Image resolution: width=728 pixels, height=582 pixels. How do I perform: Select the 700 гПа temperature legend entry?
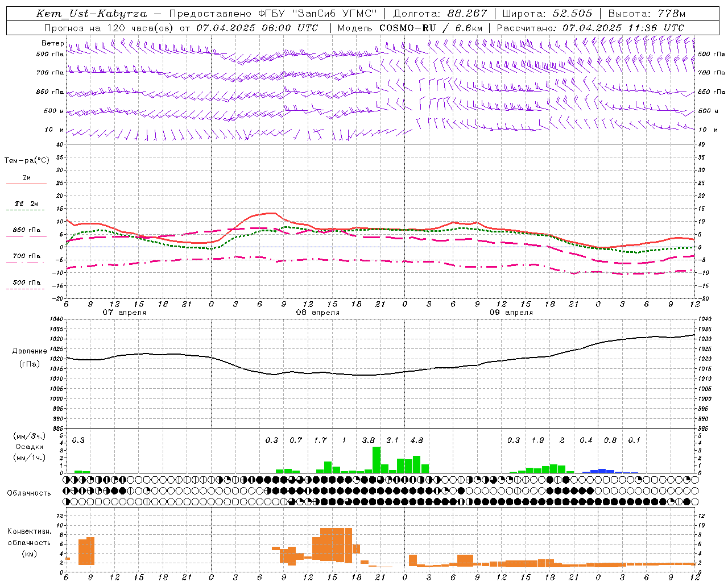27,256
